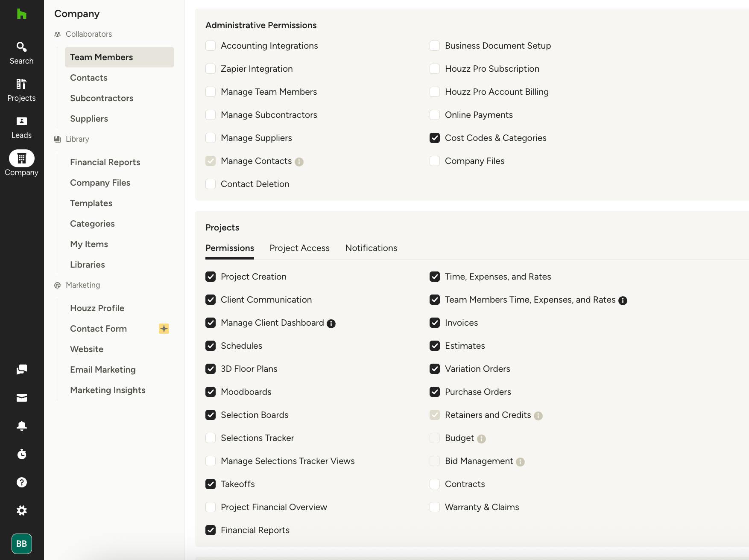
Task: Click the Houzz logo icon
Action: tap(21, 14)
